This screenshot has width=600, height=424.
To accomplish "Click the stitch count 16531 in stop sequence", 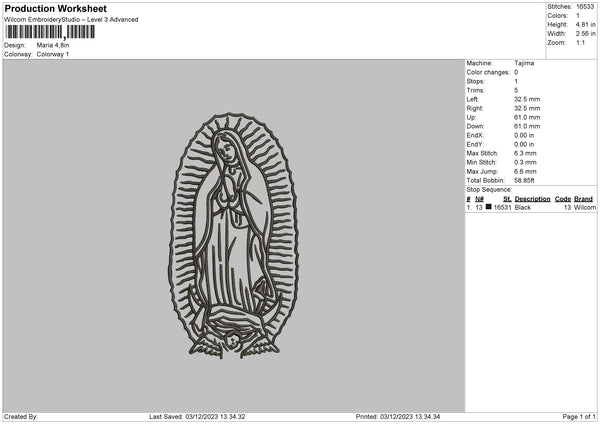I will pyautogui.click(x=502, y=207).
